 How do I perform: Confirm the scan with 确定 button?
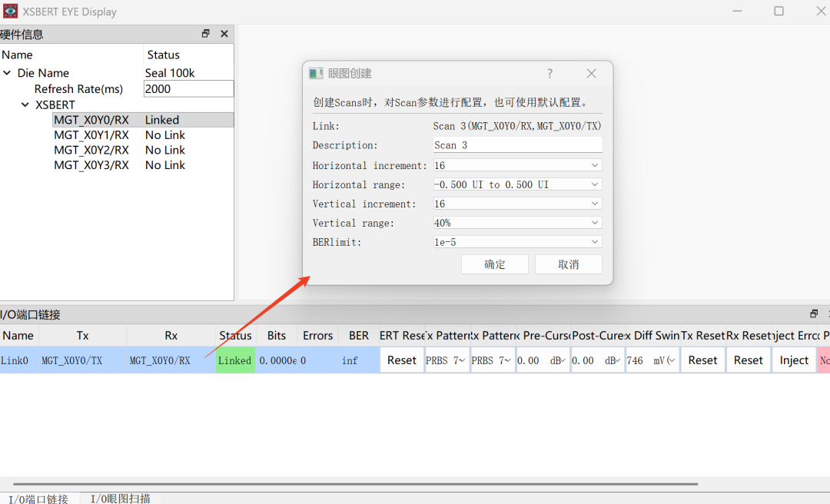[x=494, y=264]
